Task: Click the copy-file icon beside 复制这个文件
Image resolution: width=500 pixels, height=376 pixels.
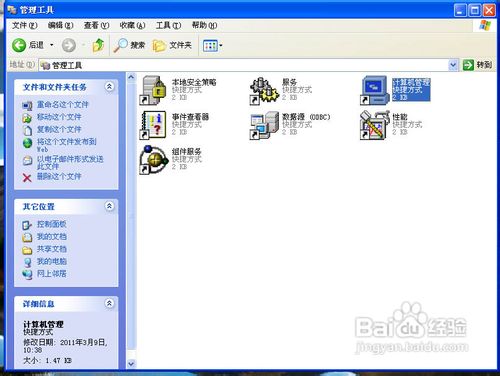Action: tap(27, 130)
